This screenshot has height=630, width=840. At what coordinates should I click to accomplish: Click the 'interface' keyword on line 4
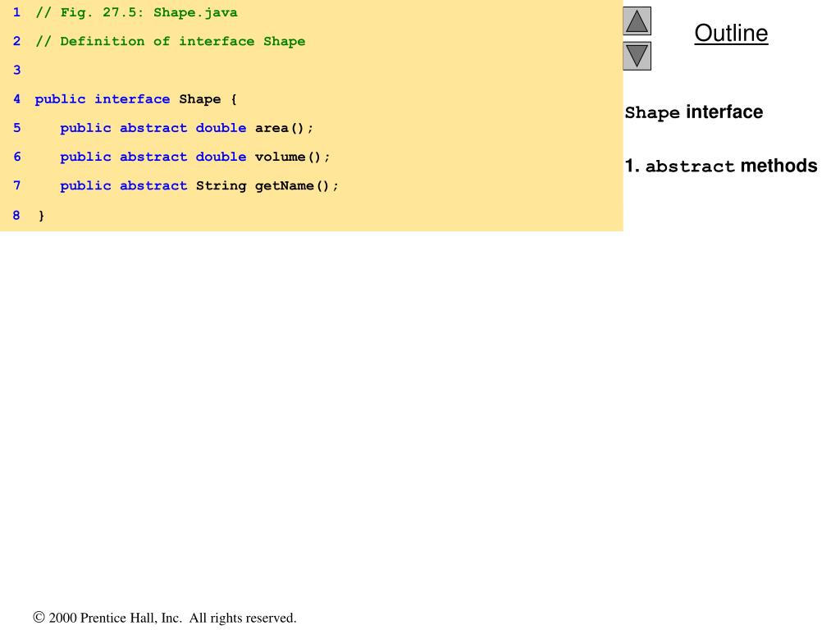pyautogui.click(x=132, y=99)
